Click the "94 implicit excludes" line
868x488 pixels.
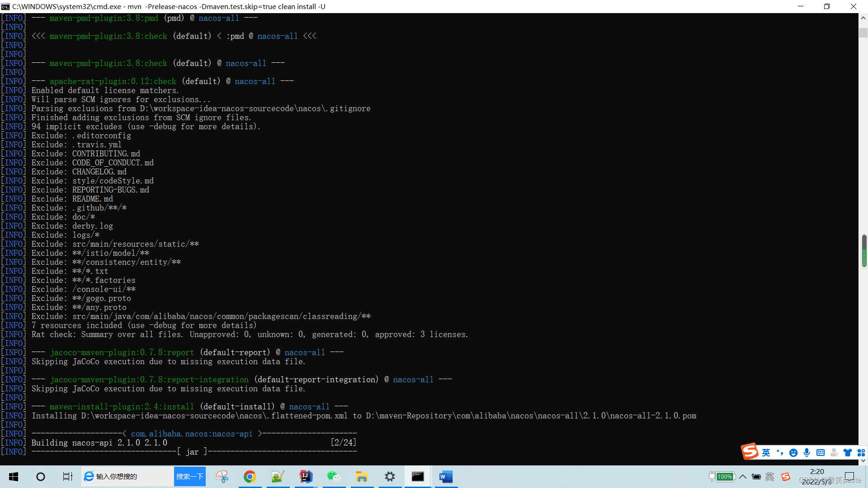tap(146, 127)
